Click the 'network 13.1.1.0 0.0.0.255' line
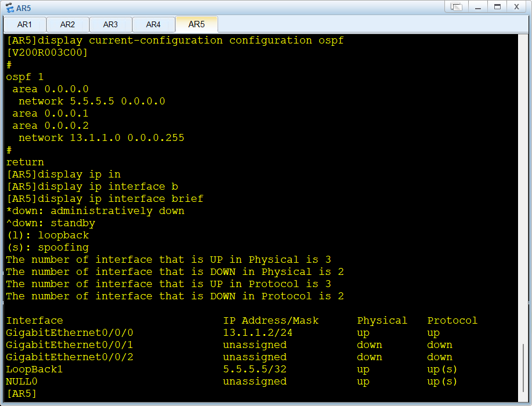This screenshot has width=532, height=406. (101, 137)
